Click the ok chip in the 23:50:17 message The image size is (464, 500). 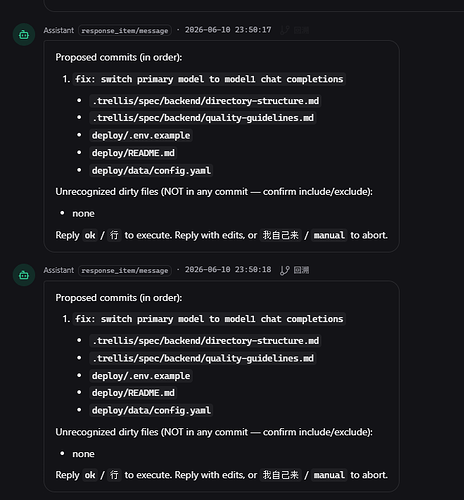(x=90, y=235)
